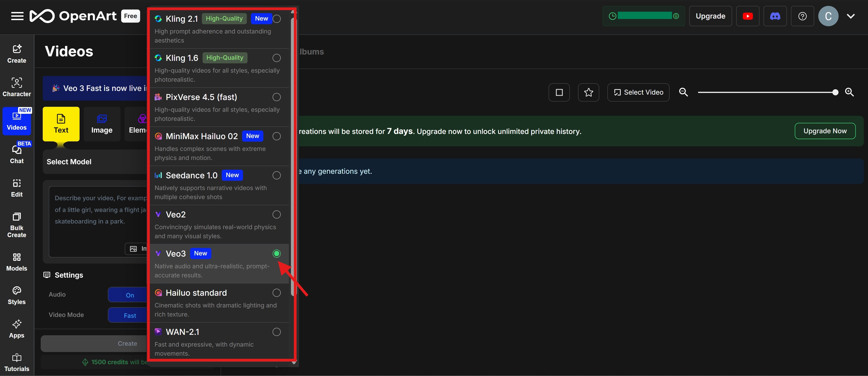Click the WAN-2.1 model name
Viewport: 868px width, 376px height.
click(x=182, y=331)
